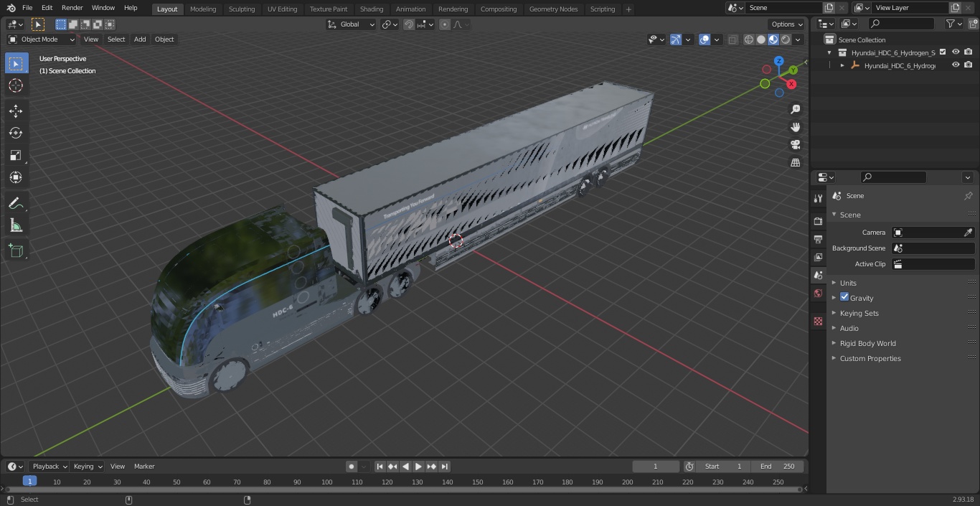Select the Transform tool

(x=16, y=177)
